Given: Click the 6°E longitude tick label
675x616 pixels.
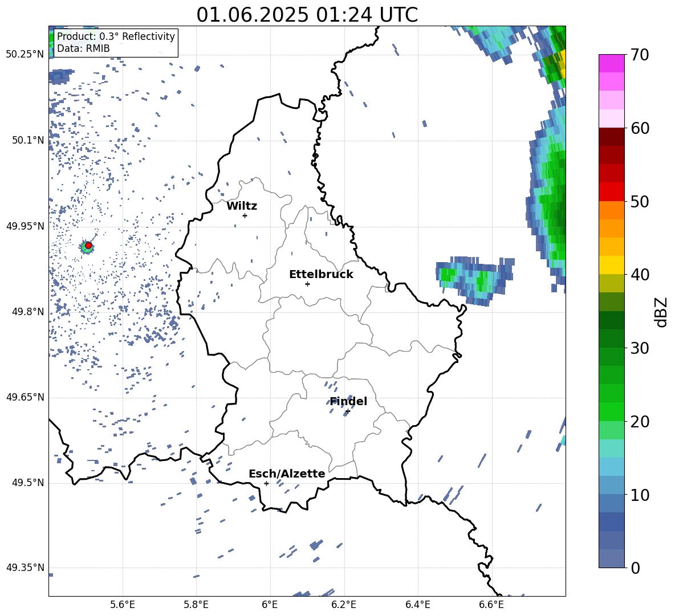Looking at the screenshot, I should click(x=270, y=605).
